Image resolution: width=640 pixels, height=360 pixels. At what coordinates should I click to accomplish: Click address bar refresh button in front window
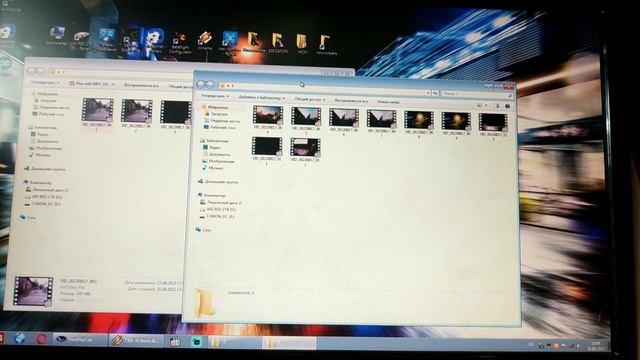(x=435, y=93)
